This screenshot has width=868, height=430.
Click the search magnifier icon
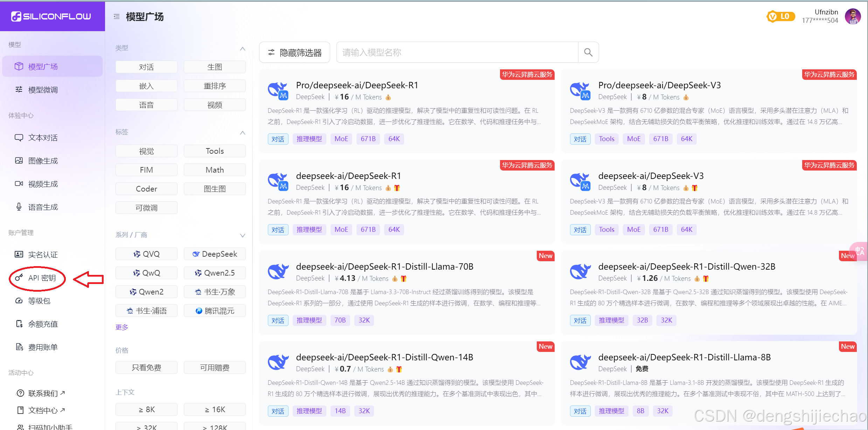click(588, 53)
